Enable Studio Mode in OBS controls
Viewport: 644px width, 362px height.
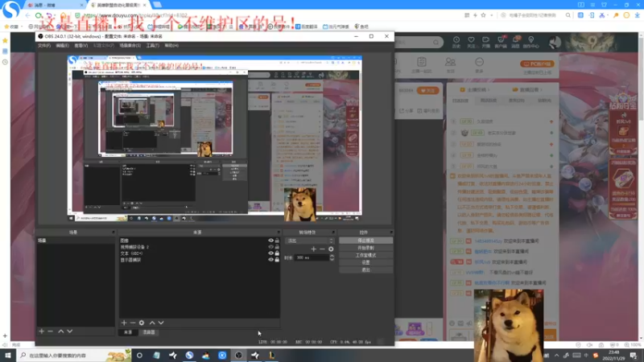365,255
